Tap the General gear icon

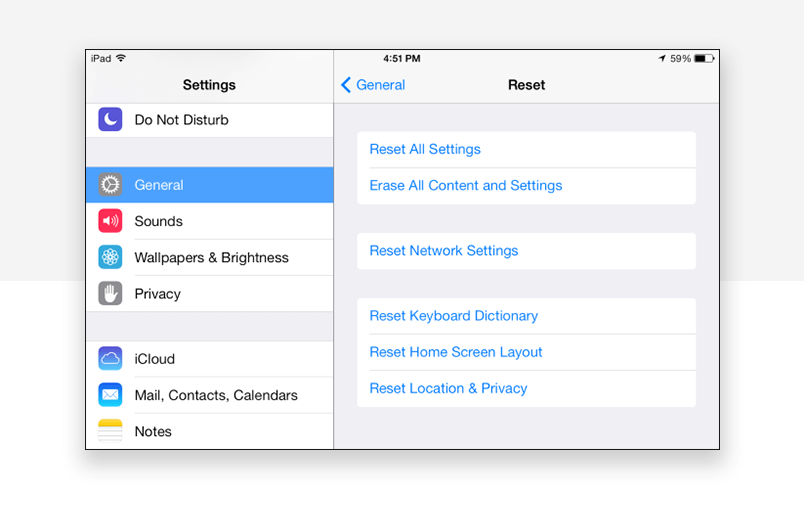110,185
